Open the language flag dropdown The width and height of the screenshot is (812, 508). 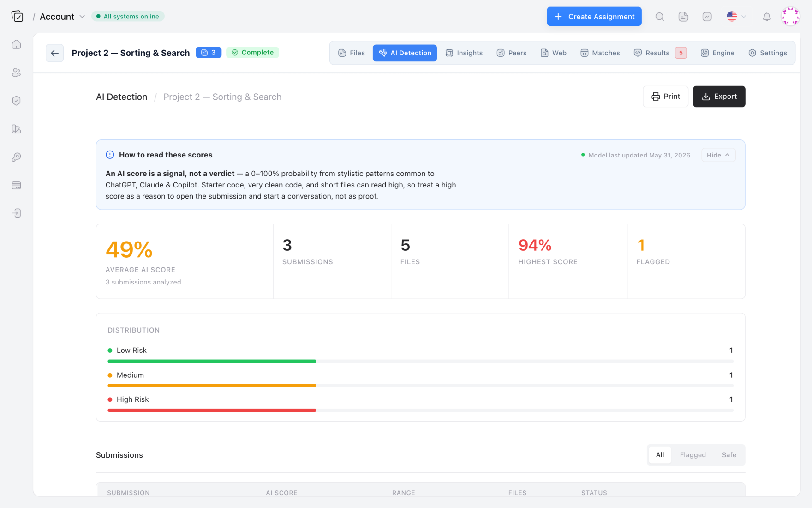pyautogui.click(x=736, y=17)
